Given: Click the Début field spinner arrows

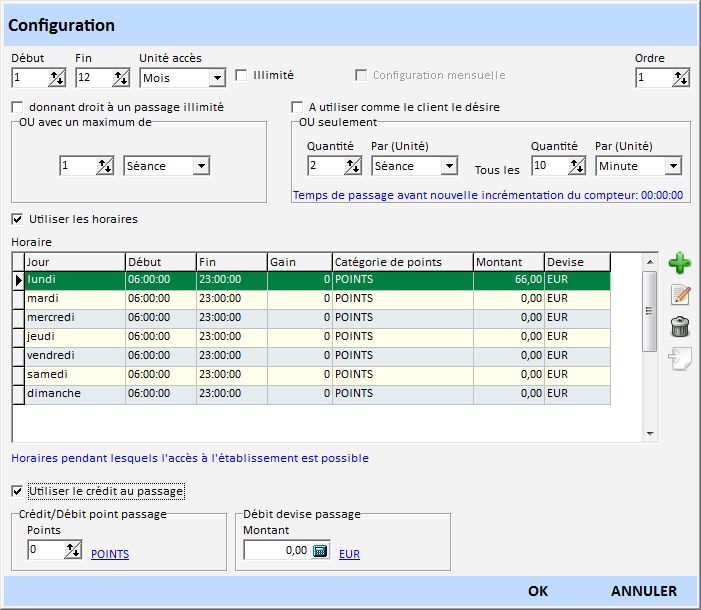Looking at the screenshot, I should (x=56, y=78).
